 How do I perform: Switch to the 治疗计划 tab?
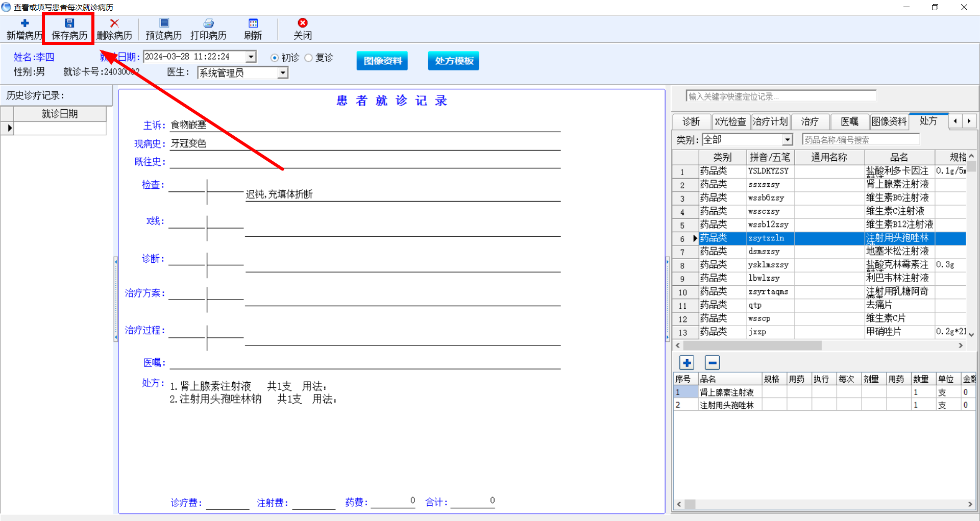click(x=770, y=121)
